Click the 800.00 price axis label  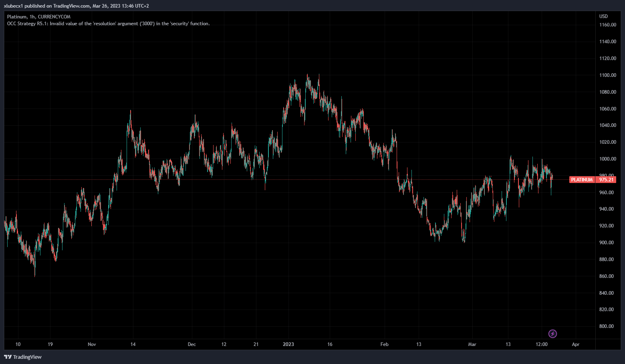pyautogui.click(x=607, y=326)
